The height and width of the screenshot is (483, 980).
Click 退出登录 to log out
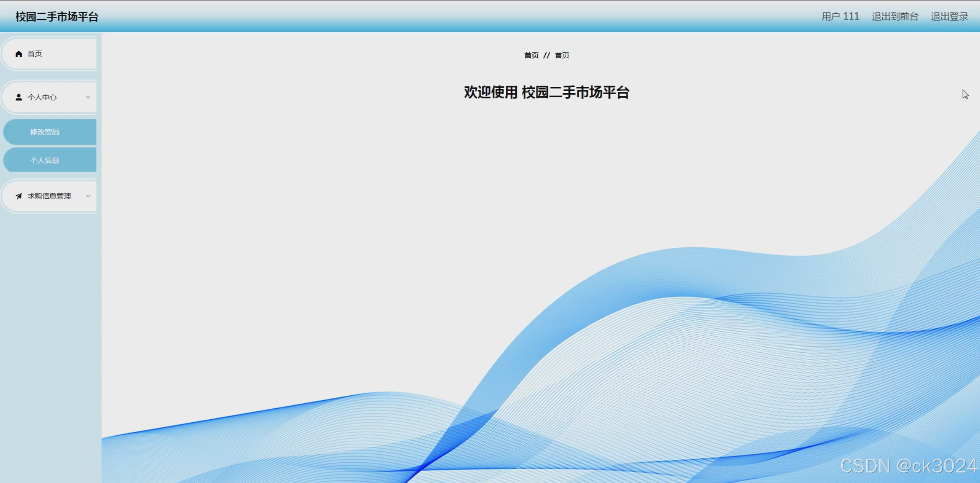[949, 16]
